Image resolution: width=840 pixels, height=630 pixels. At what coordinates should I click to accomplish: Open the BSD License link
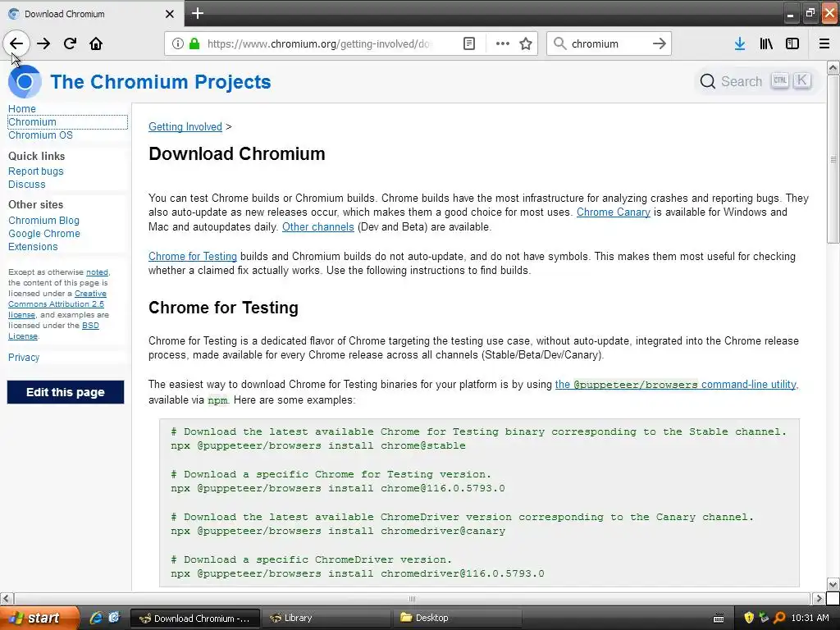(x=90, y=325)
